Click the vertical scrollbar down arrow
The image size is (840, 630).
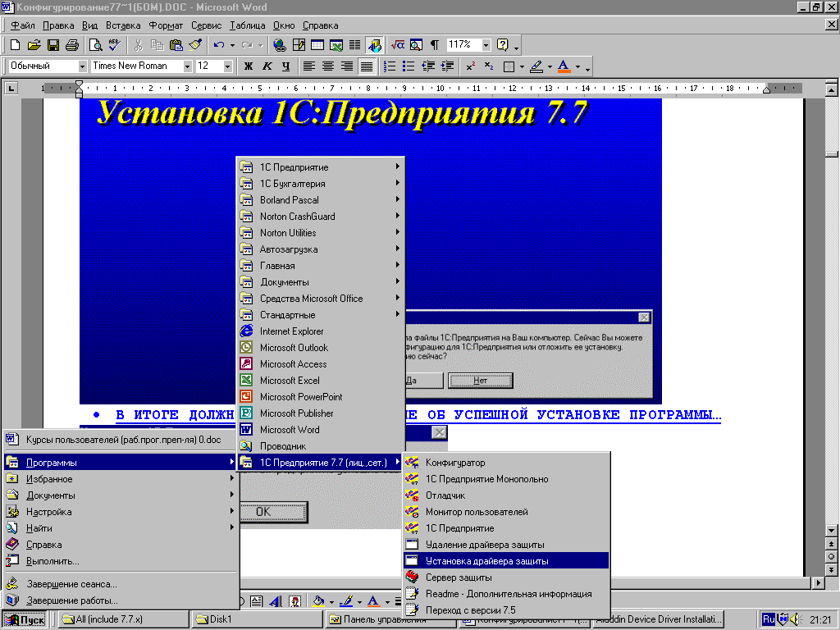[832, 531]
